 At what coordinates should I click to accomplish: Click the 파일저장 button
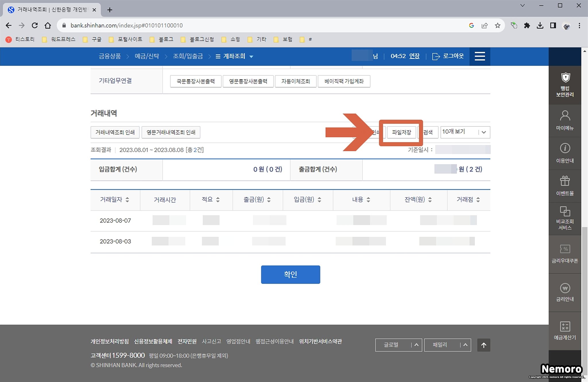point(401,132)
